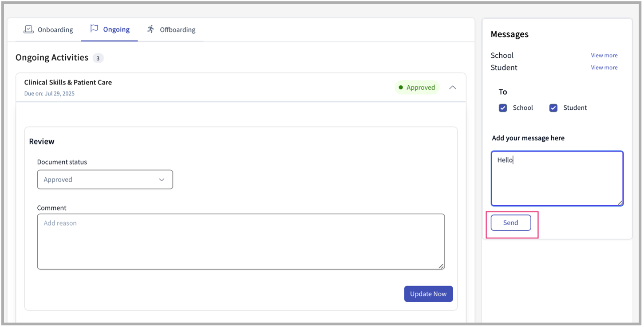
Task: Switch to the Onboarding tab
Action: tap(55, 30)
